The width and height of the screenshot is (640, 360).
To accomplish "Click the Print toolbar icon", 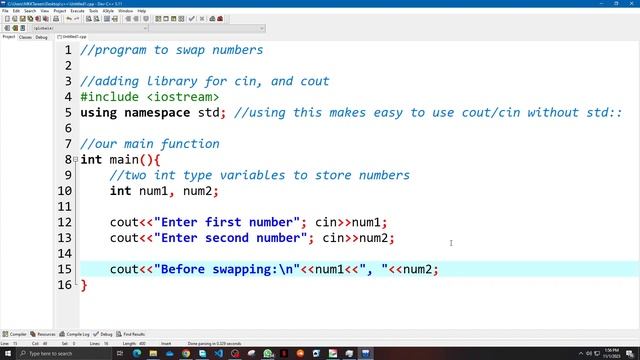I will pyautogui.click(x=56, y=19).
